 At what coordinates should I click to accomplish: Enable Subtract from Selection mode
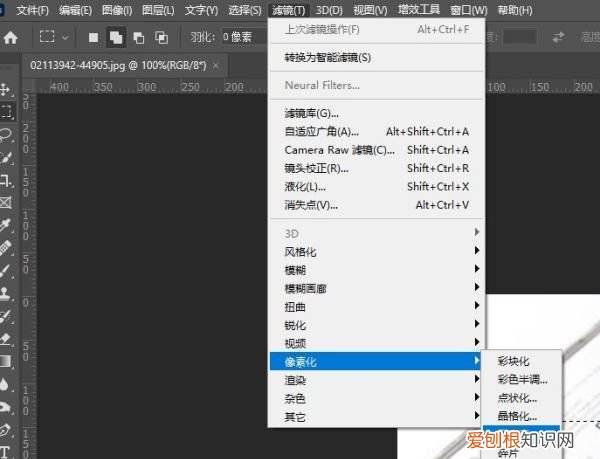click(139, 37)
